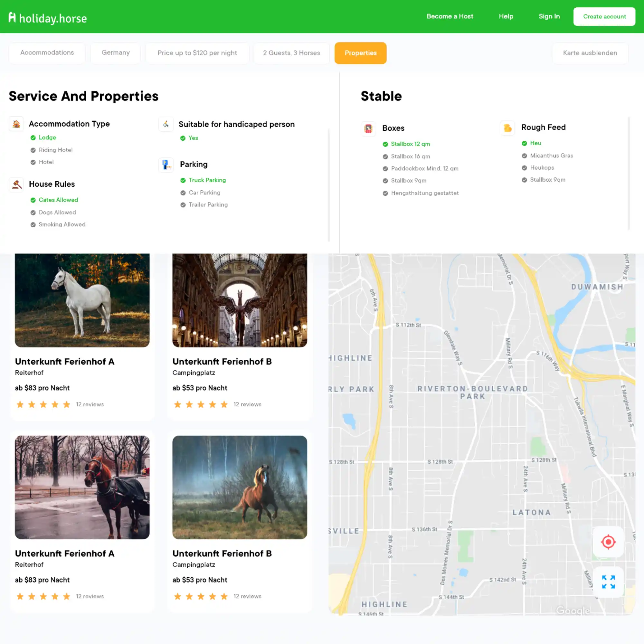
Task: Click the Karte ausblenden button
Action: [590, 53]
